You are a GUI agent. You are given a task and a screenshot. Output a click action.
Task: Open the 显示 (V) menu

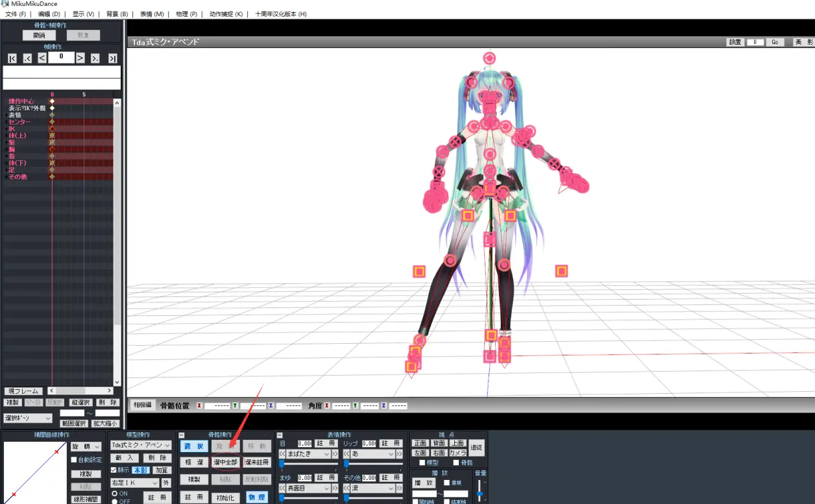pos(83,14)
